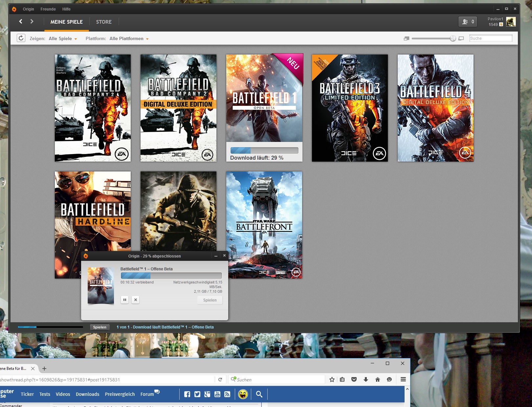Click the Battlefield 1 thumbnail in download popup

pyautogui.click(x=101, y=285)
